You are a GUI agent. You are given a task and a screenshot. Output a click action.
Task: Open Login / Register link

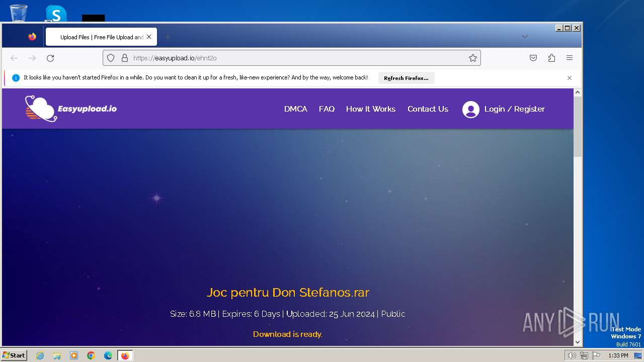pyautogui.click(x=515, y=109)
